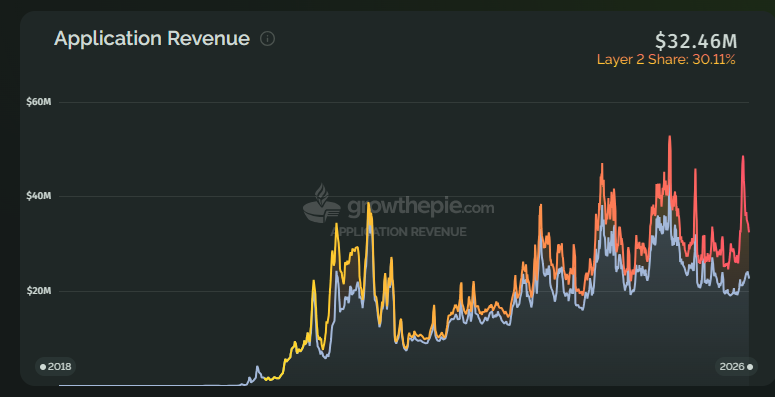Click the growthepie cake logo watermark
Viewport: 775px width, 401px height.
pyautogui.click(x=322, y=203)
